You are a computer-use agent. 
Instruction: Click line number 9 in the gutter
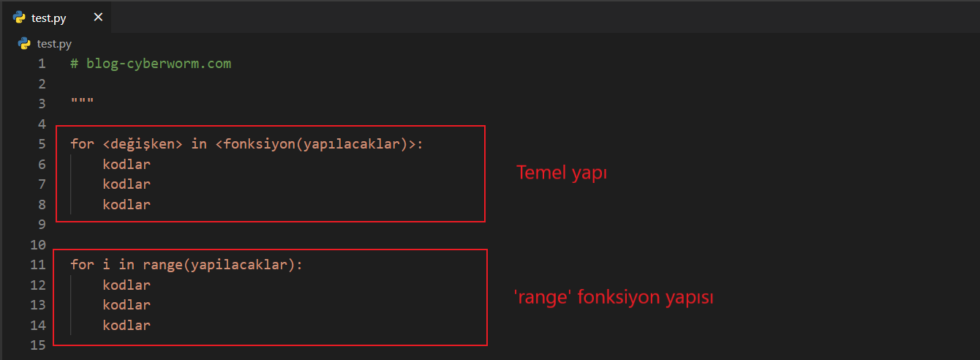coord(42,225)
